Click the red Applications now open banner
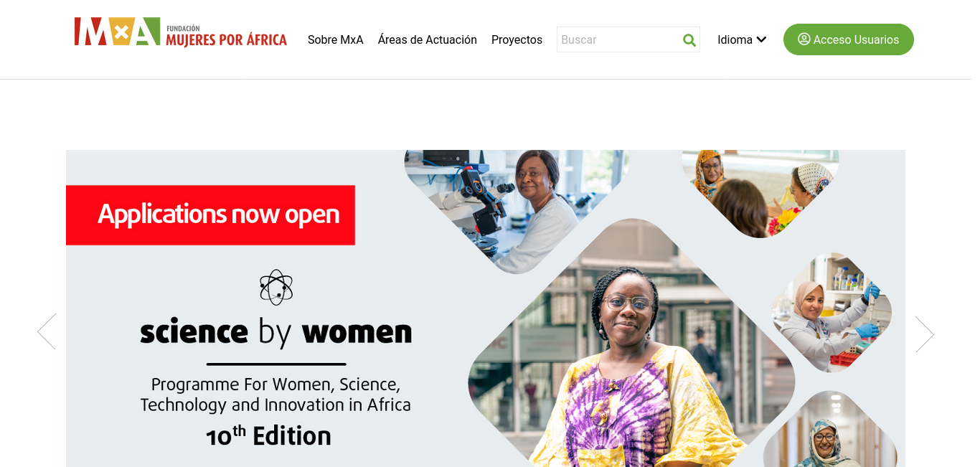 point(210,215)
